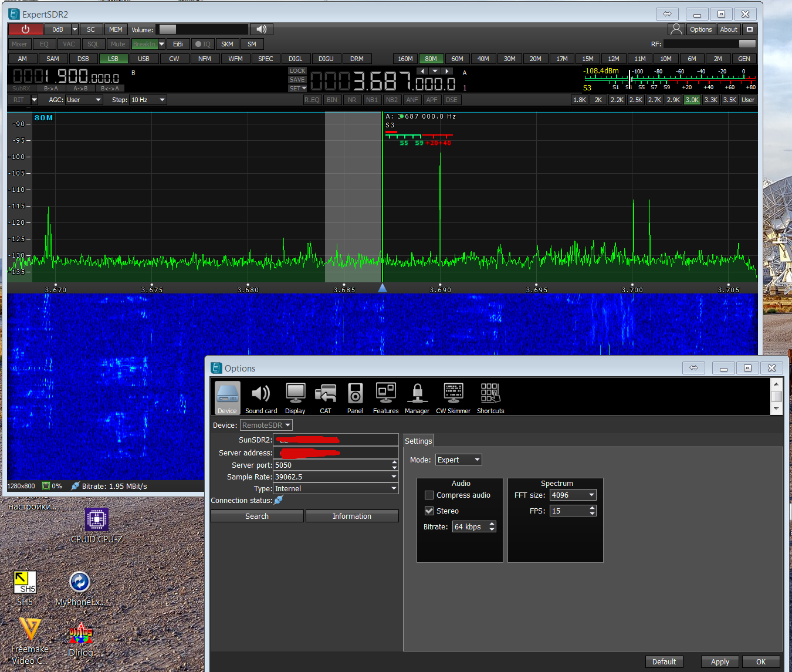The height and width of the screenshot is (672, 792).
Task: Click the band-down arrow above frequency display
Action: pos(435,71)
